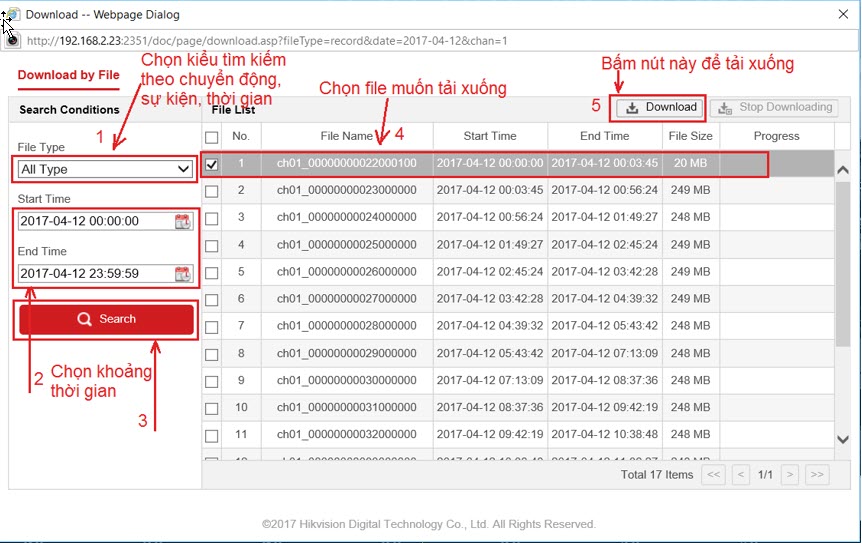Screen dimensions: 862x543
Task: Switch to the Download by File tab
Action: (69, 75)
